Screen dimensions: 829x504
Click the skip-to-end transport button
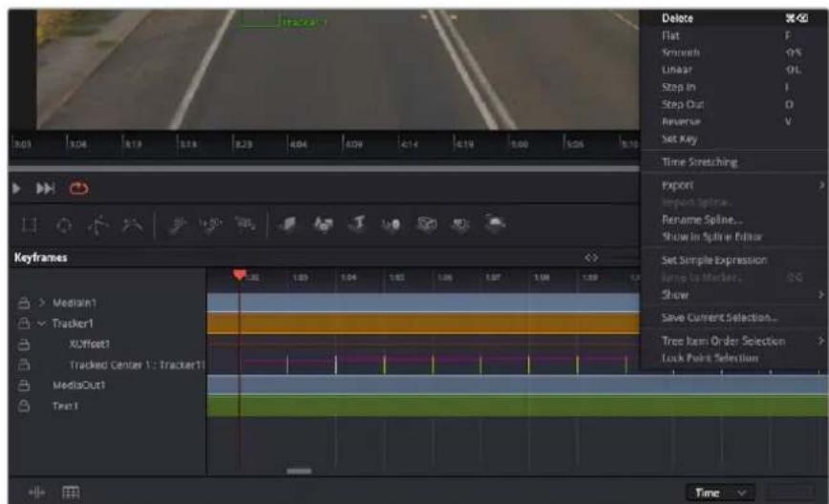[46, 188]
